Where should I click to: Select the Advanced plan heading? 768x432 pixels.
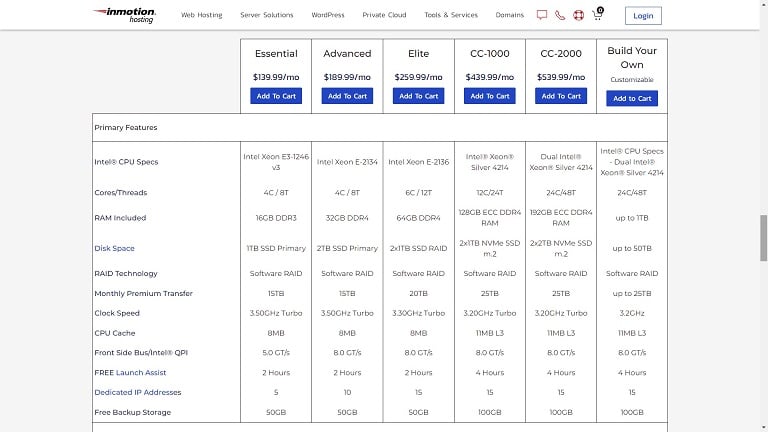click(347, 54)
